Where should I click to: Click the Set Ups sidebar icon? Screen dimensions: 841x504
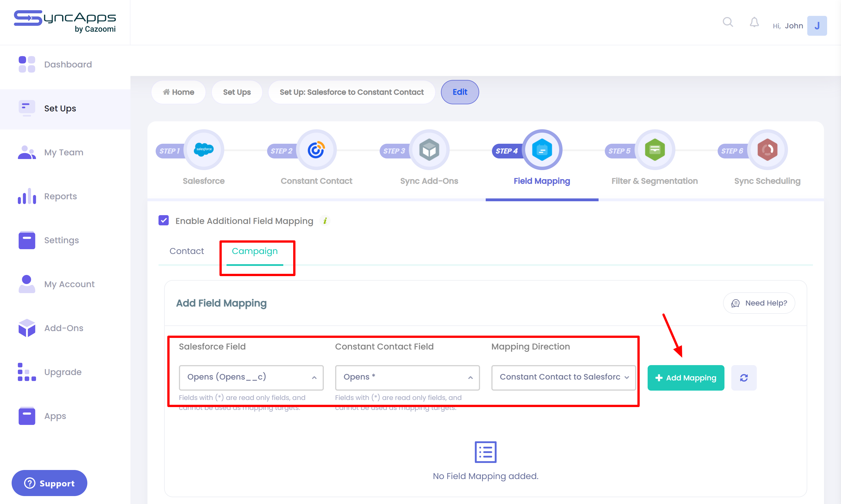click(x=27, y=108)
